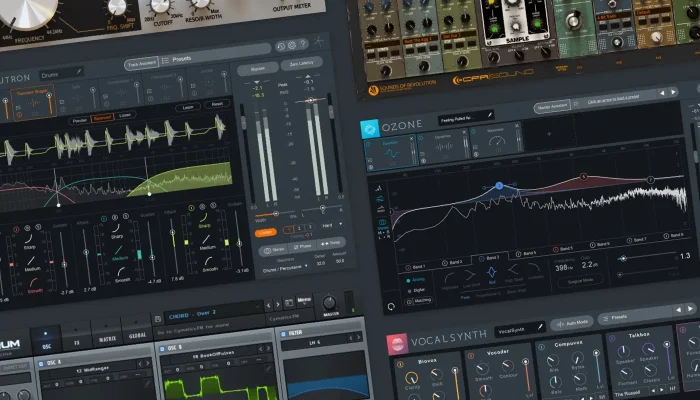Image resolution: width=700 pixels, height=400 pixels.
Task: Remove the Dynamics module with its X in Ozone
Action: 464,133
